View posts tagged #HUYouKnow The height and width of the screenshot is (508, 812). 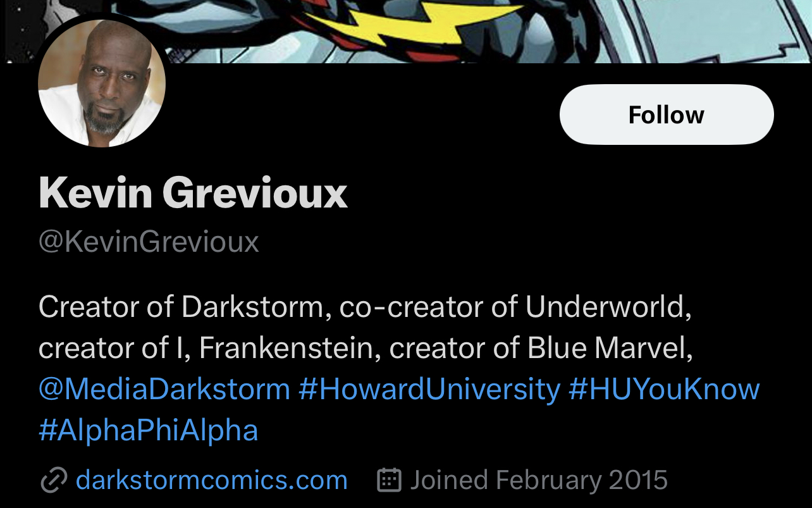(x=664, y=388)
